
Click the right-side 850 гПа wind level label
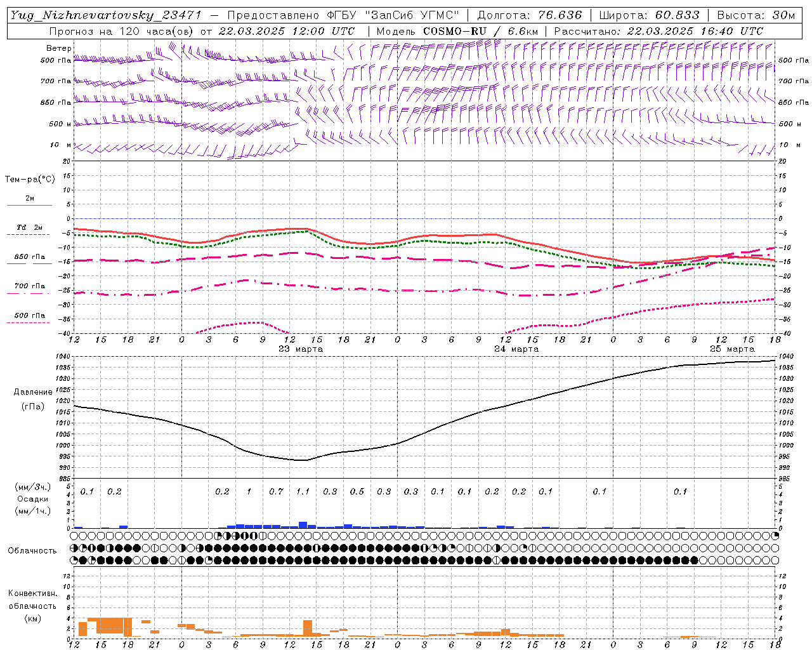794,102
